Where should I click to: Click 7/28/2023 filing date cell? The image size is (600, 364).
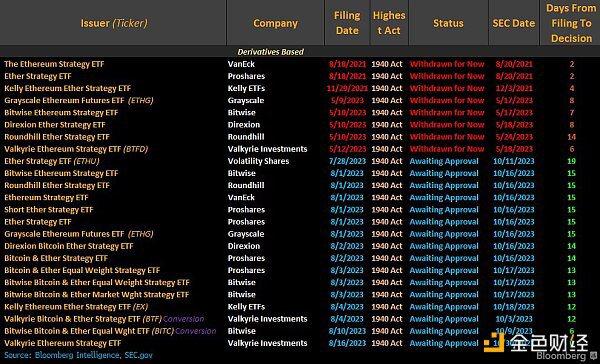click(x=347, y=161)
